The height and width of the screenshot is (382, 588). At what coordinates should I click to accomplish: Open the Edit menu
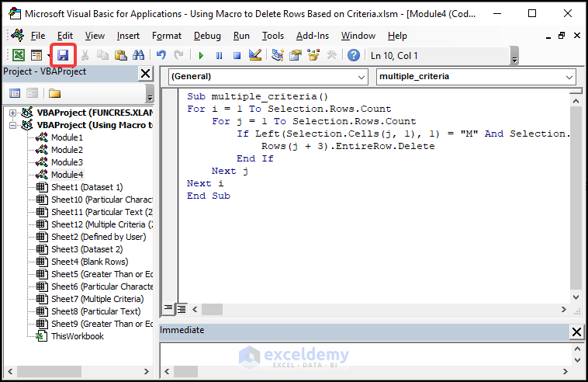[65, 36]
